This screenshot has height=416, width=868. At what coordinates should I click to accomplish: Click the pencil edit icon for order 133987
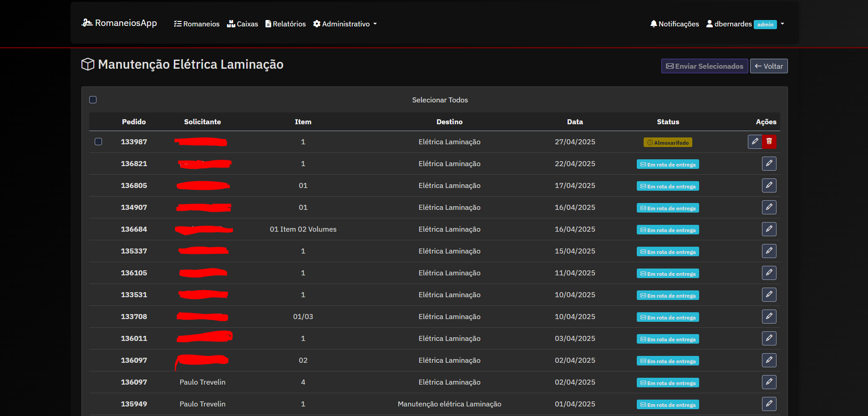click(755, 142)
